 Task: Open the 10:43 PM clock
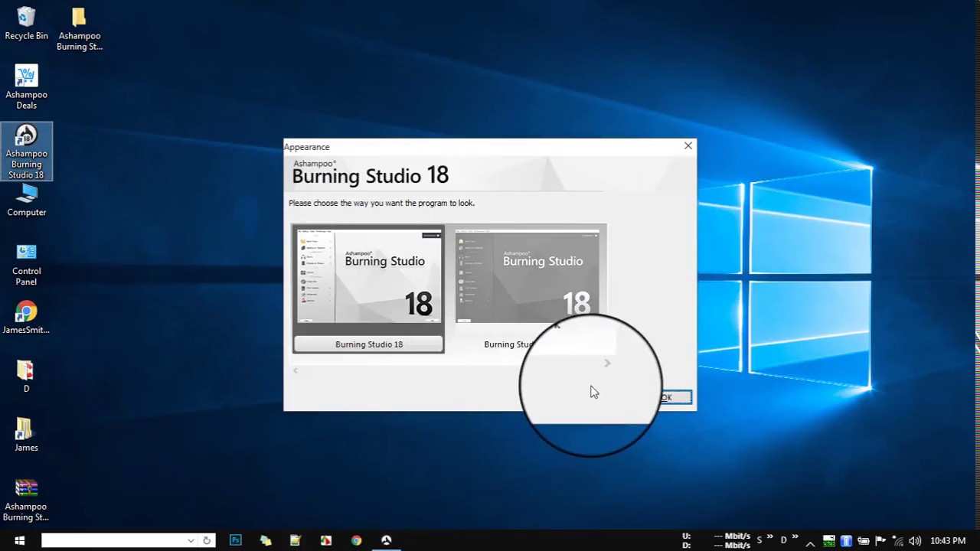coord(948,541)
